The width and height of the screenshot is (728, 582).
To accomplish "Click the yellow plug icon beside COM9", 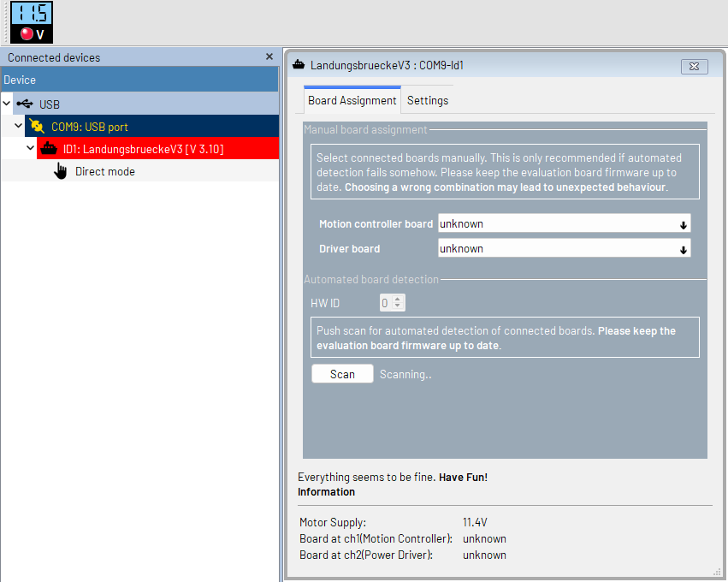I will (37, 126).
